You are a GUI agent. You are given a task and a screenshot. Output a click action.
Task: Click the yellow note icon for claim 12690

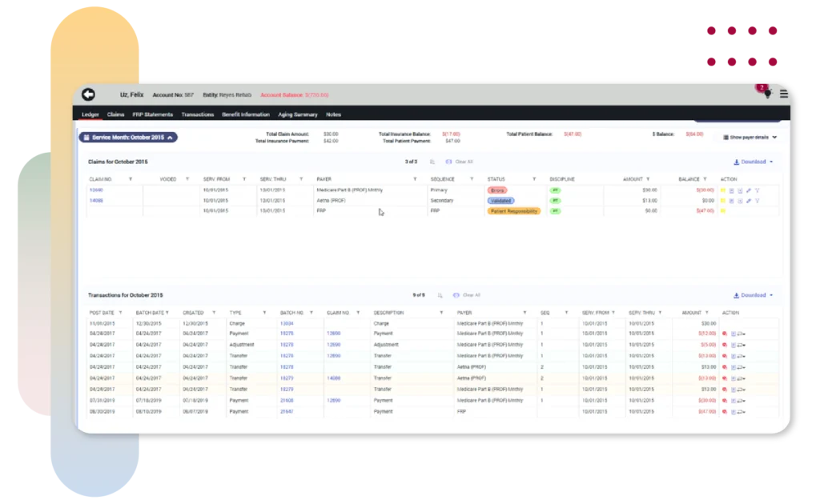(722, 190)
